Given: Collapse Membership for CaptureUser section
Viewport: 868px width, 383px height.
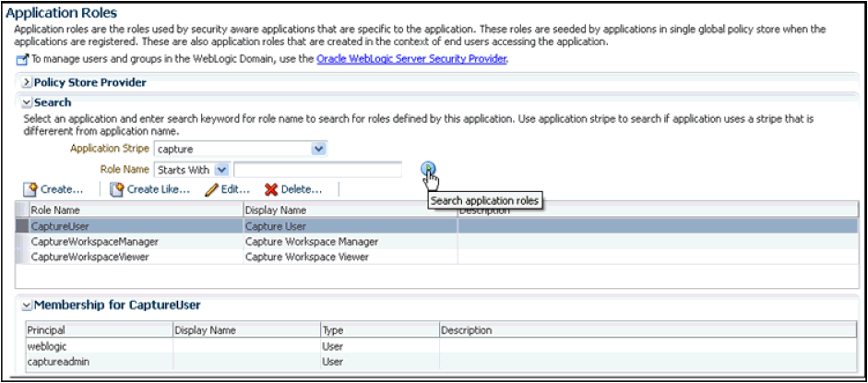Looking at the screenshot, I should coord(27,305).
